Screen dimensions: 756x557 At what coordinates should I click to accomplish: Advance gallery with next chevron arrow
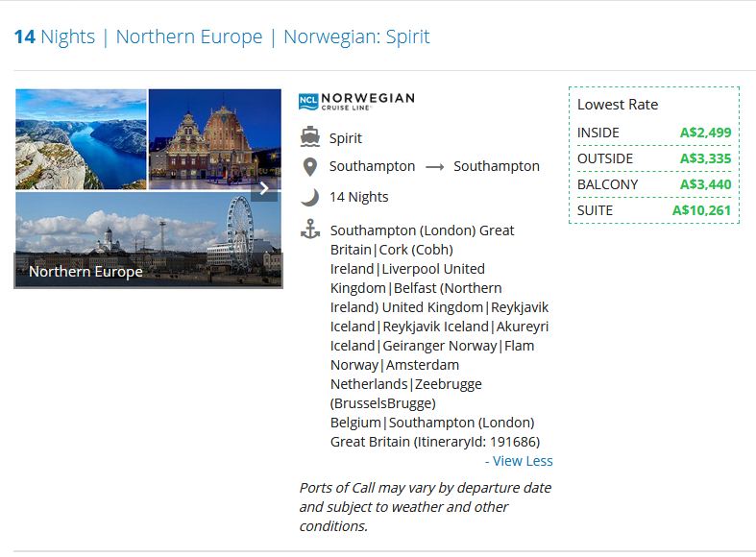pos(264,189)
